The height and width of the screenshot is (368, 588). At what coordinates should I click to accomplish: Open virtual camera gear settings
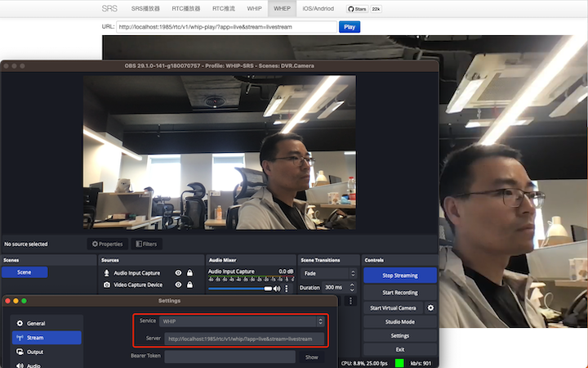(x=430, y=307)
